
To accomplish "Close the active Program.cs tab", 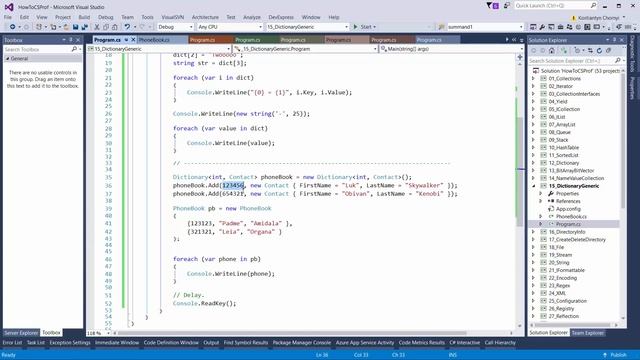I will coord(133,40).
